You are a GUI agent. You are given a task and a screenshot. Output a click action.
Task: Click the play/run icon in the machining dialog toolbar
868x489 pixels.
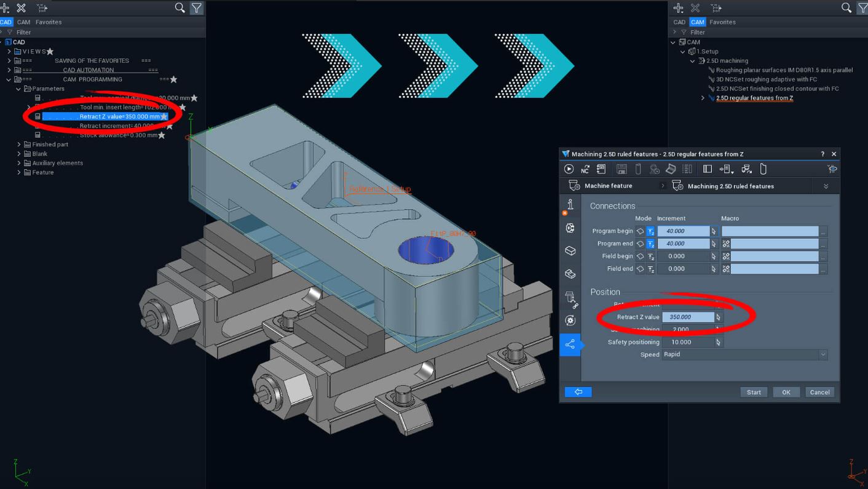click(x=569, y=169)
